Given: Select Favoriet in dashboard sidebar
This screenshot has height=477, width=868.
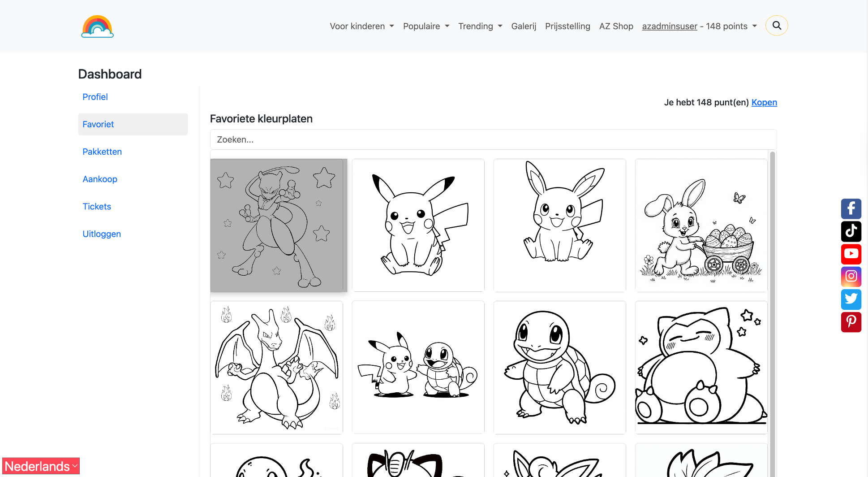Looking at the screenshot, I should click(133, 124).
